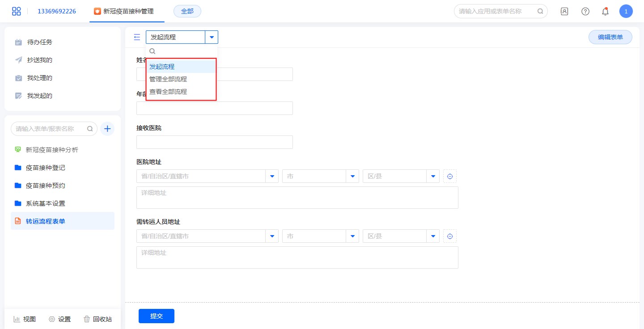
Task: Expand hospital address city dropdown
Action: [352, 176]
